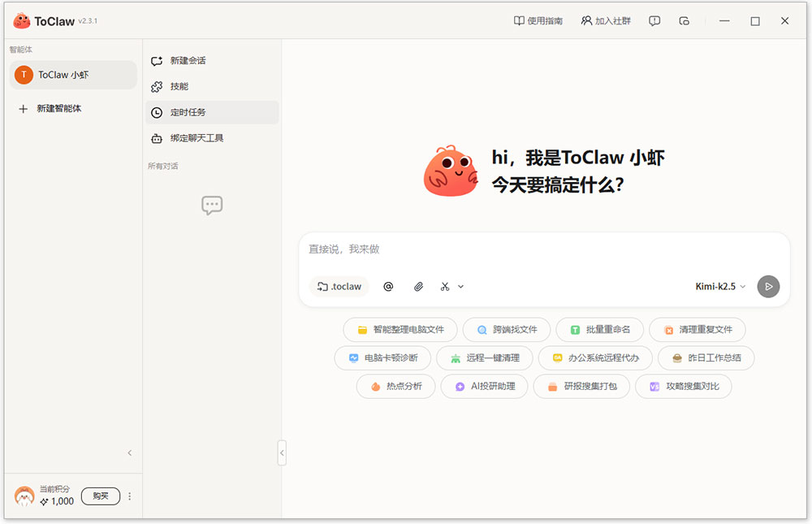Screen dimensions: 812x524
Task: Click the orange T avatar of ToClaw 小虾
Action: coord(24,75)
